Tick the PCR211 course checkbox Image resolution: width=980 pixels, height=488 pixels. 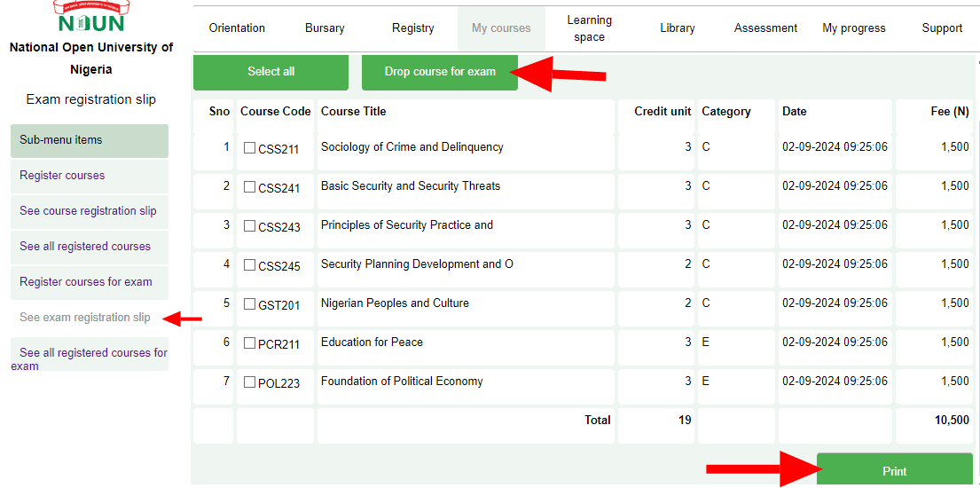tap(249, 342)
